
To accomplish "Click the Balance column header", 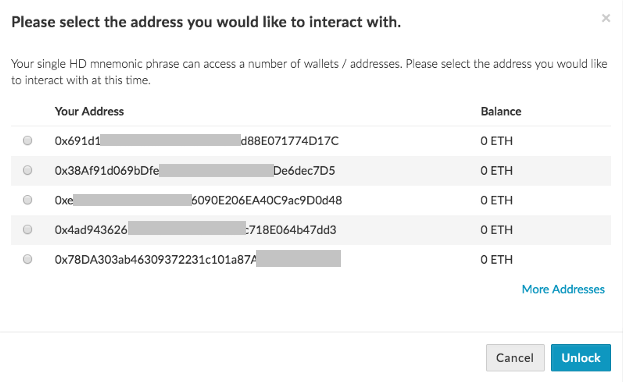I will point(501,111).
